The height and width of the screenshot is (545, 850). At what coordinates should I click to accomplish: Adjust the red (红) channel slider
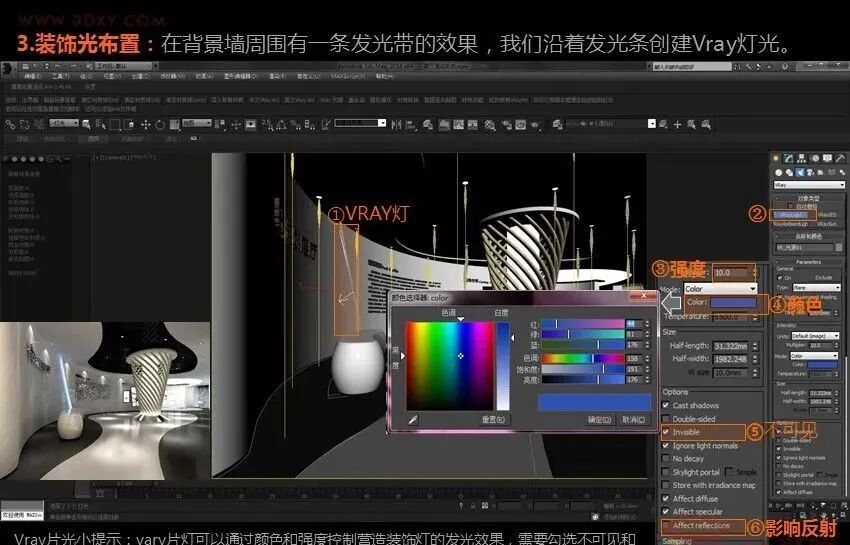click(x=583, y=324)
